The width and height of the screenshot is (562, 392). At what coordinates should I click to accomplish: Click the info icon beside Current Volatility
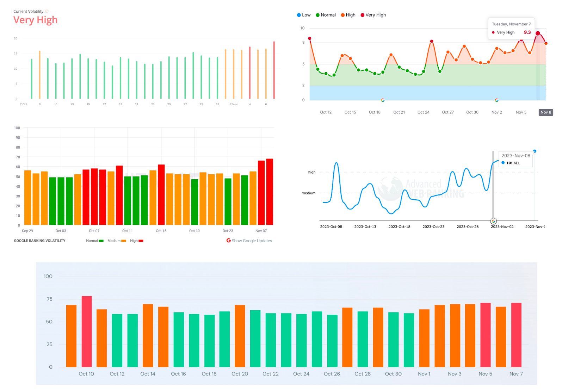(x=47, y=11)
